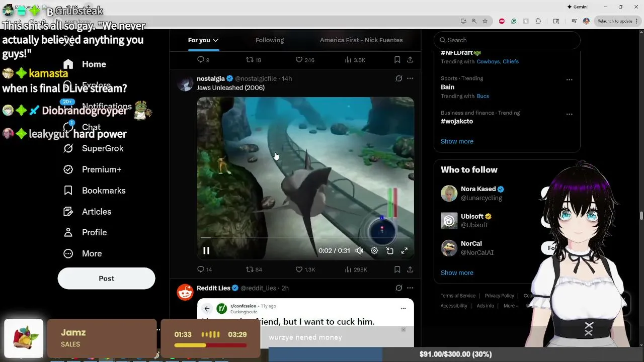Mute the video volume icon
Image resolution: width=644 pixels, height=362 pixels.
(x=359, y=250)
